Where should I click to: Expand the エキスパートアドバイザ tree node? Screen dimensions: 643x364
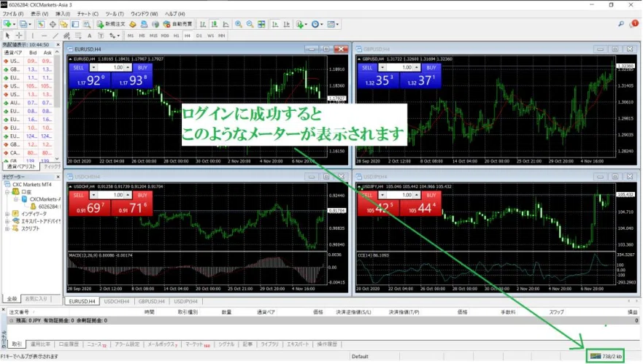click(7, 221)
